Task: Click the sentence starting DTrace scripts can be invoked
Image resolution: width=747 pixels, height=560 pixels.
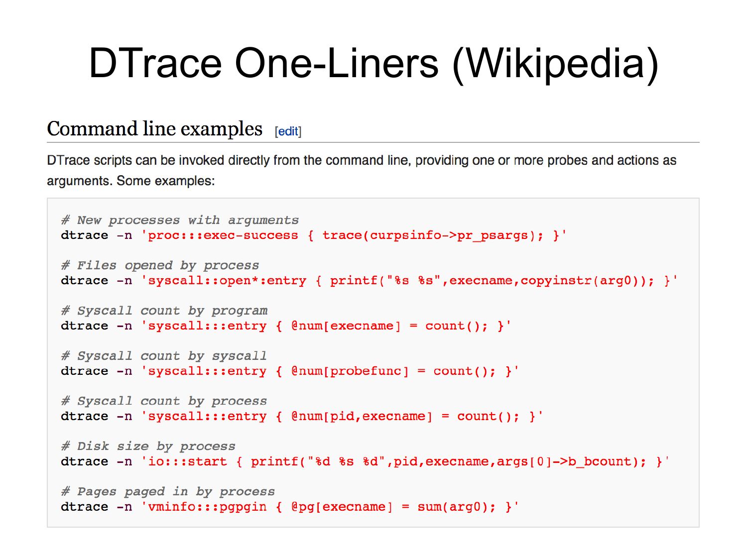Action: coord(361,160)
